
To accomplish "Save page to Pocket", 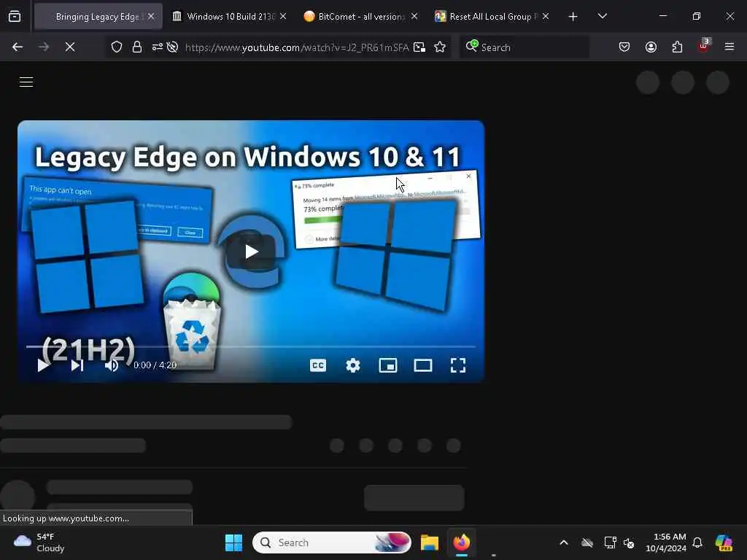I will 624,47.
